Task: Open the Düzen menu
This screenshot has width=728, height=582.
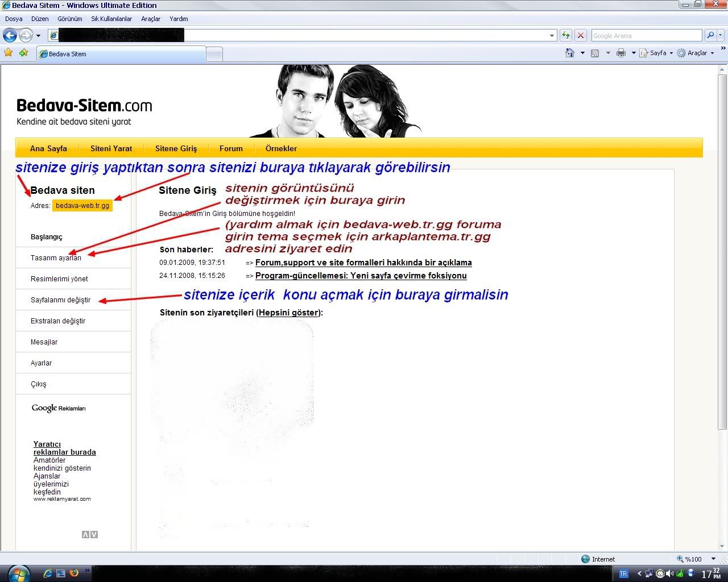Action: 40,19
